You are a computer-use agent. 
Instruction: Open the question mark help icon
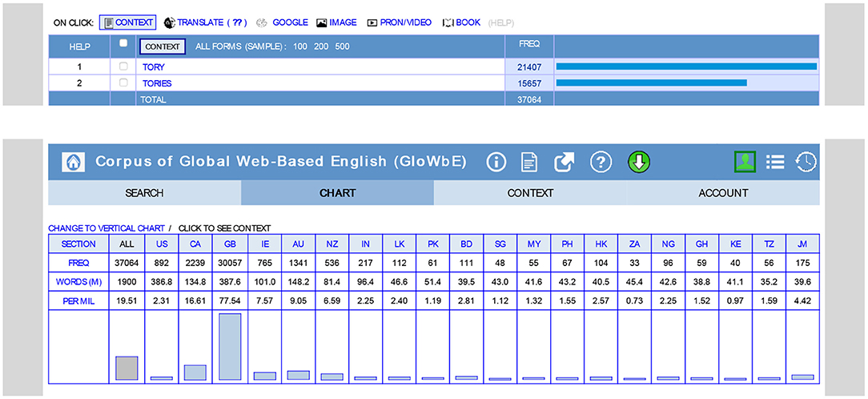[x=601, y=162]
